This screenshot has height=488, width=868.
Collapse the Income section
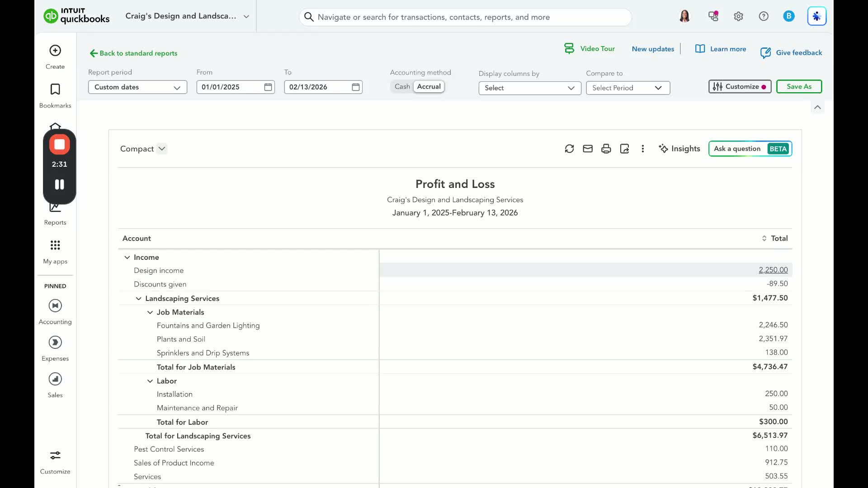[x=127, y=258]
